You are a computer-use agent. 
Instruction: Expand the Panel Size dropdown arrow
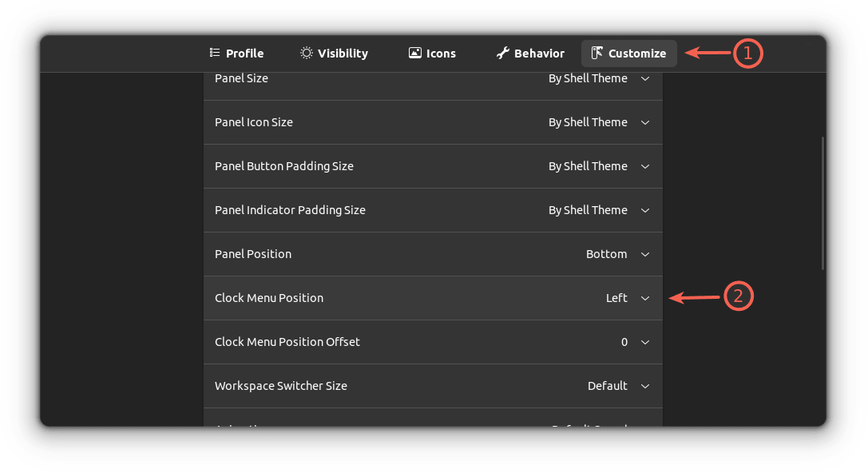[645, 78]
